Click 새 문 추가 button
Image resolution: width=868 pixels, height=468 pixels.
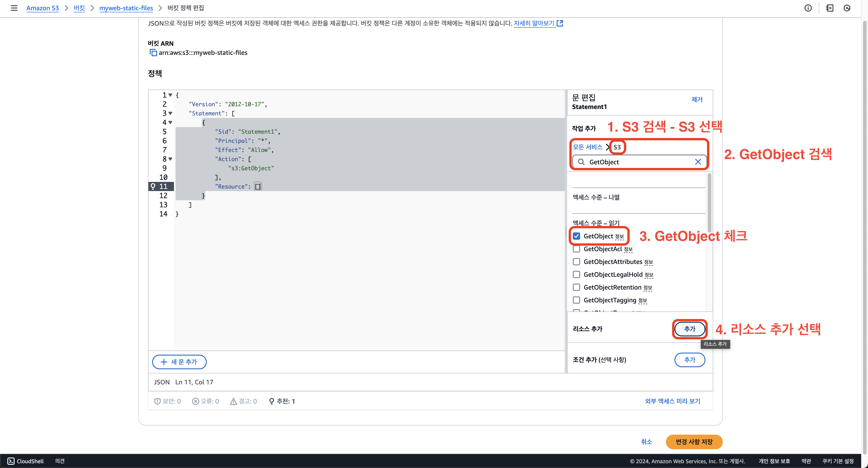click(179, 362)
